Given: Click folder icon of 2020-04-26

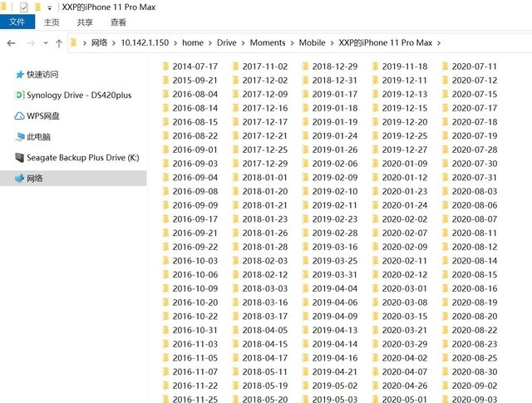Looking at the screenshot, I should [375, 386].
